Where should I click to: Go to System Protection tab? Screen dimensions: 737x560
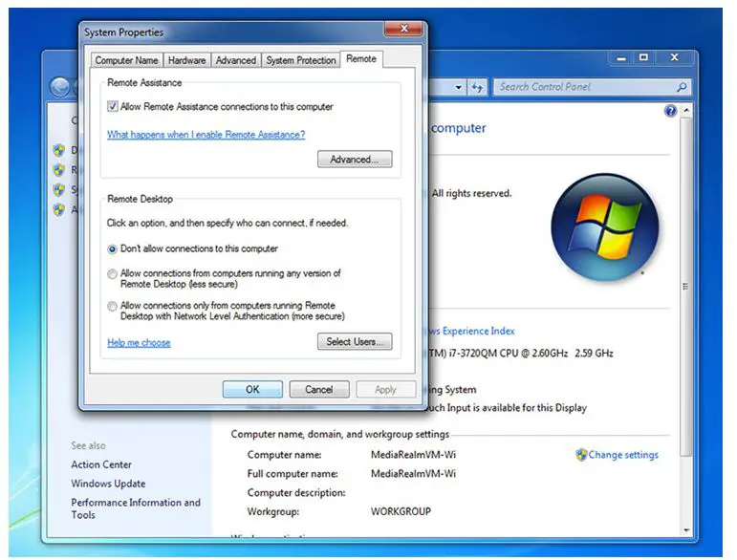point(300,60)
